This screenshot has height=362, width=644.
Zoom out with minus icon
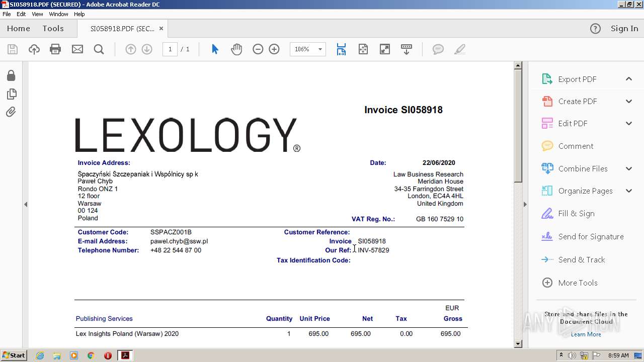(258, 49)
